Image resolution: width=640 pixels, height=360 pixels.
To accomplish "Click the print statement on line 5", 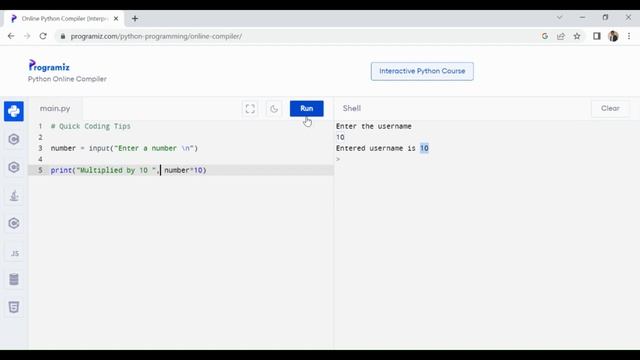I will point(129,170).
